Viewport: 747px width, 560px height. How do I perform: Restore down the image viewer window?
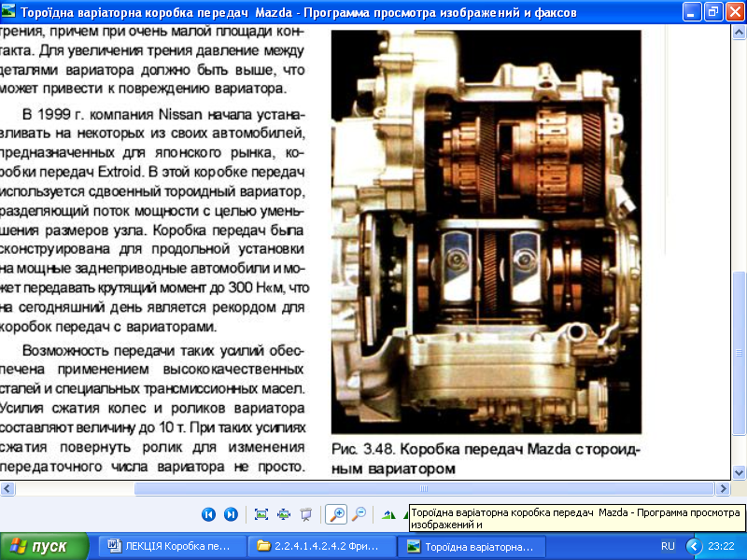713,11
